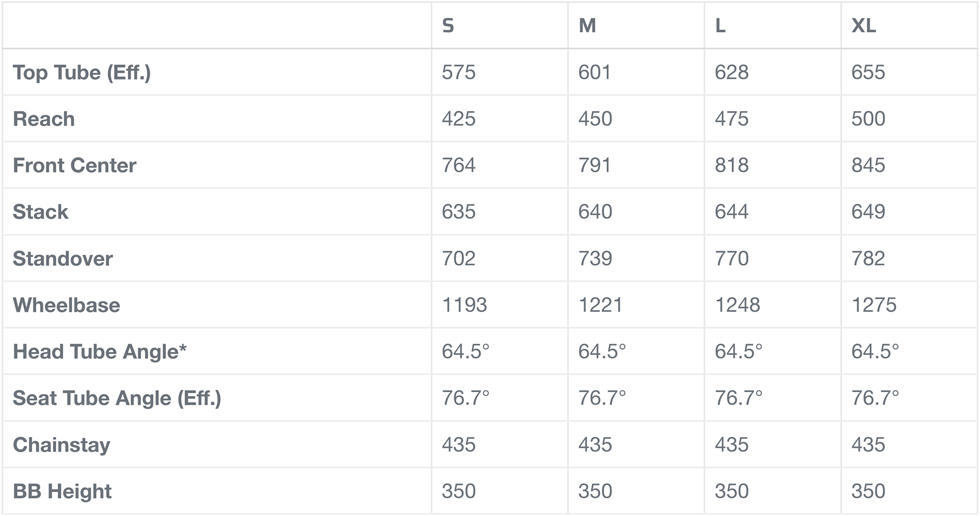Viewport: 980px width, 516px height.
Task: Click the Front Center row label
Action: coord(74,165)
